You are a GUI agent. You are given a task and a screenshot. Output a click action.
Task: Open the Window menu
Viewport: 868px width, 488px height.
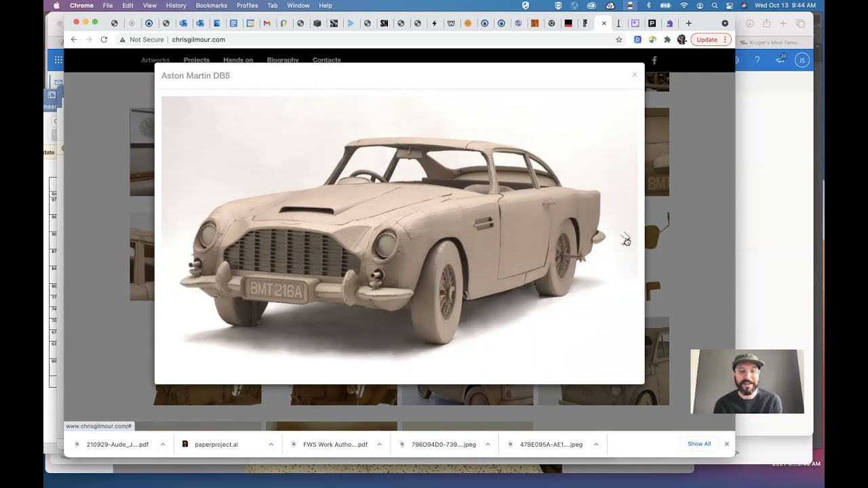point(298,5)
